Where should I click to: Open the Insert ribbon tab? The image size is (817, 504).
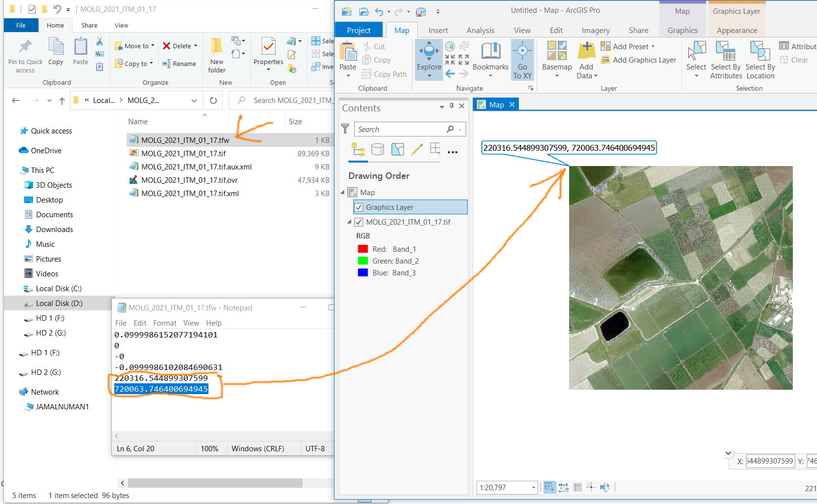click(438, 31)
